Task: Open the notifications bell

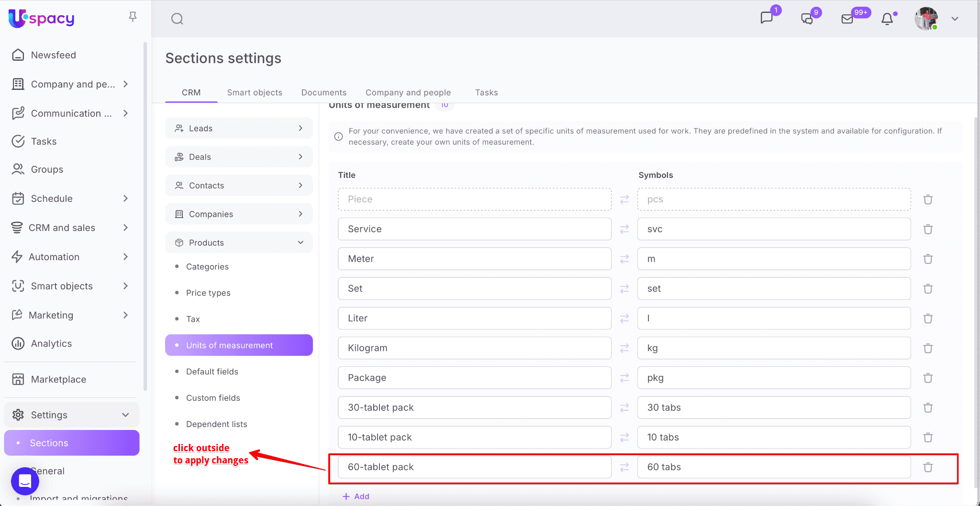Action: coord(887,19)
